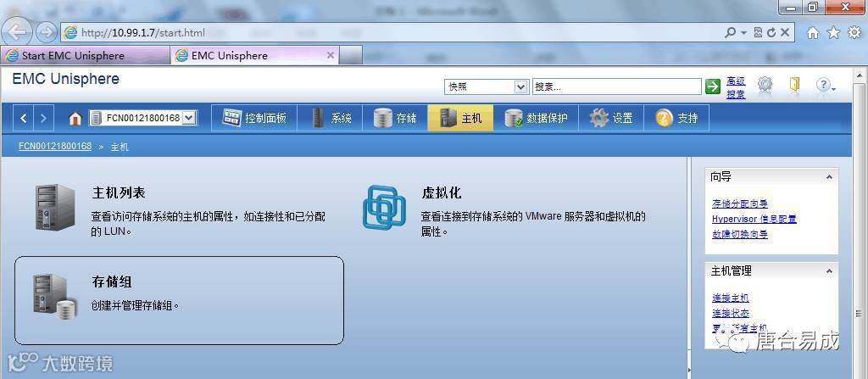Open the 数据保护 menu
This screenshot has width=868, height=379.
click(536, 118)
